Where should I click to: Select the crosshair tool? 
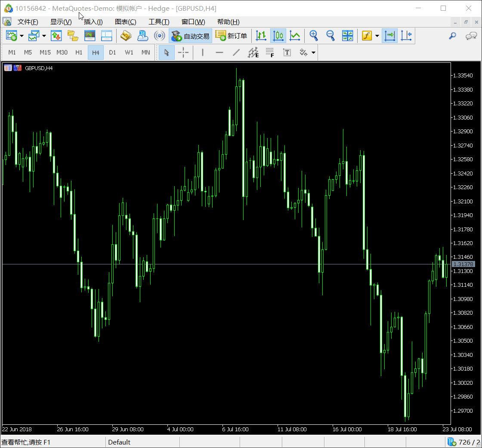coord(183,52)
